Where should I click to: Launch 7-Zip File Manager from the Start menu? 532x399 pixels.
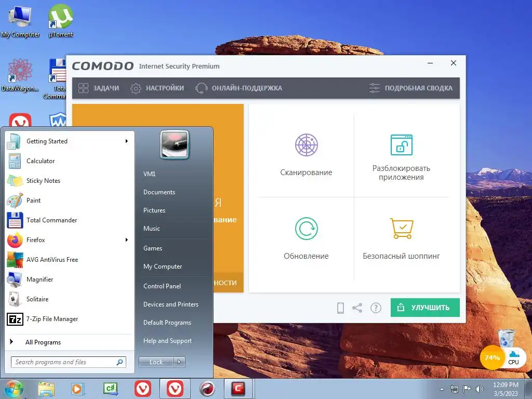point(69,319)
